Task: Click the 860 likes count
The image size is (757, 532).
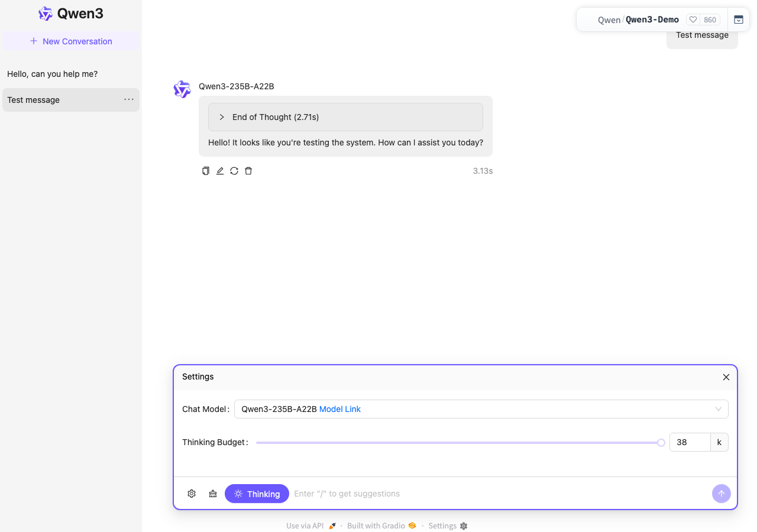Action: coord(710,20)
